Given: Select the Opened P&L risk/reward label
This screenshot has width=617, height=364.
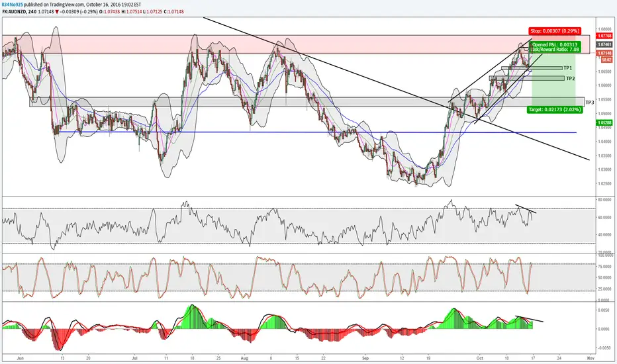Looking at the screenshot, I should [x=555, y=47].
